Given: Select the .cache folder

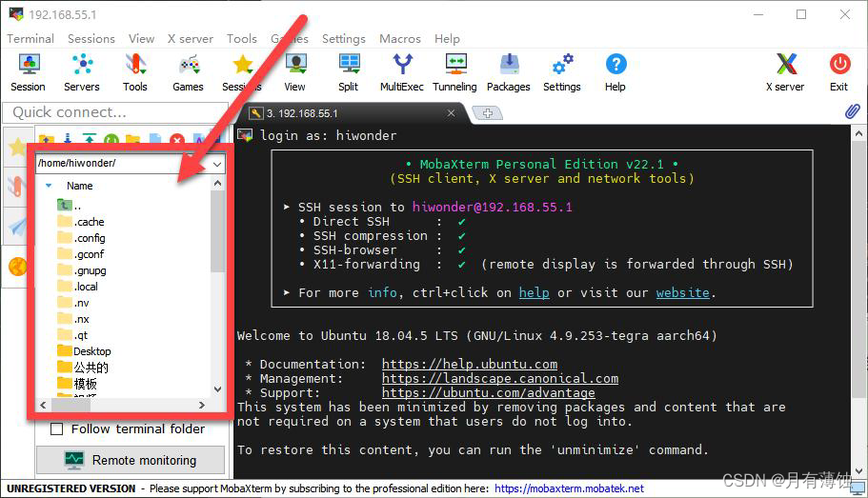Looking at the screenshot, I should 81,222.
